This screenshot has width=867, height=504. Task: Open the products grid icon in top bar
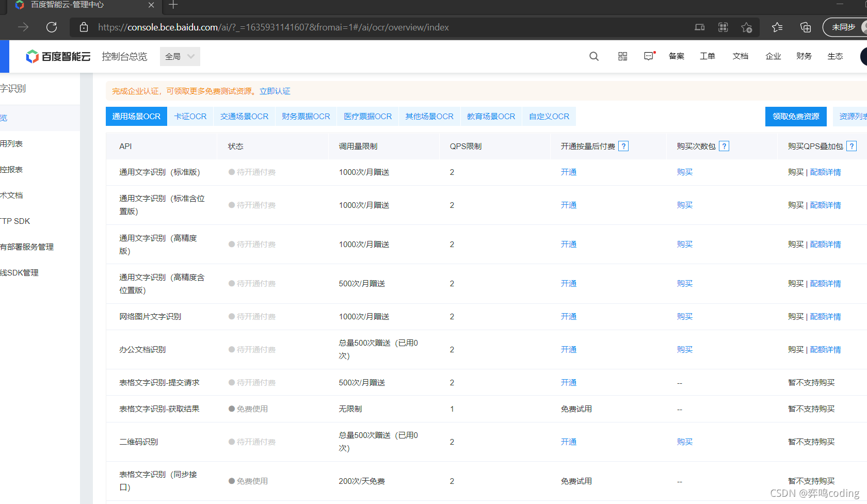coord(622,56)
